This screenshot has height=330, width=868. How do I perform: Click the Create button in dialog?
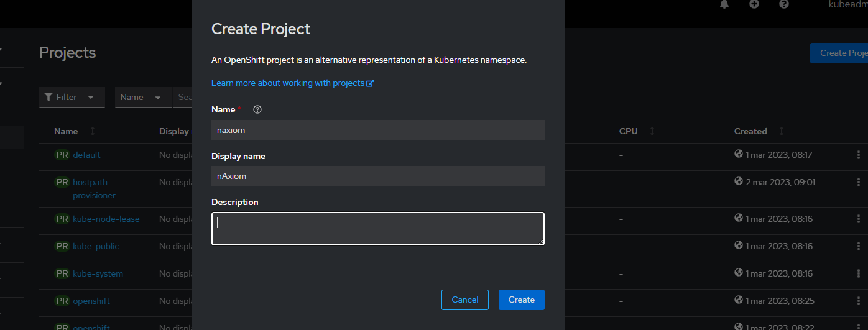click(x=521, y=300)
